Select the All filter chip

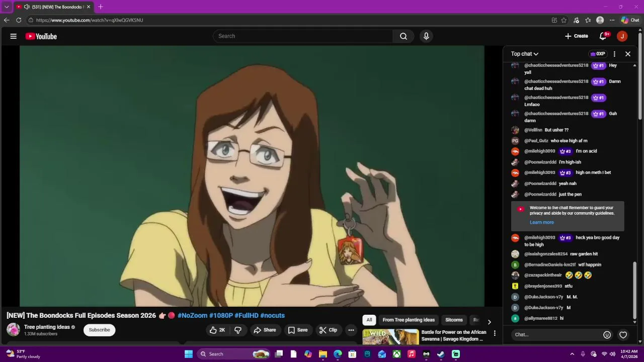click(369, 320)
